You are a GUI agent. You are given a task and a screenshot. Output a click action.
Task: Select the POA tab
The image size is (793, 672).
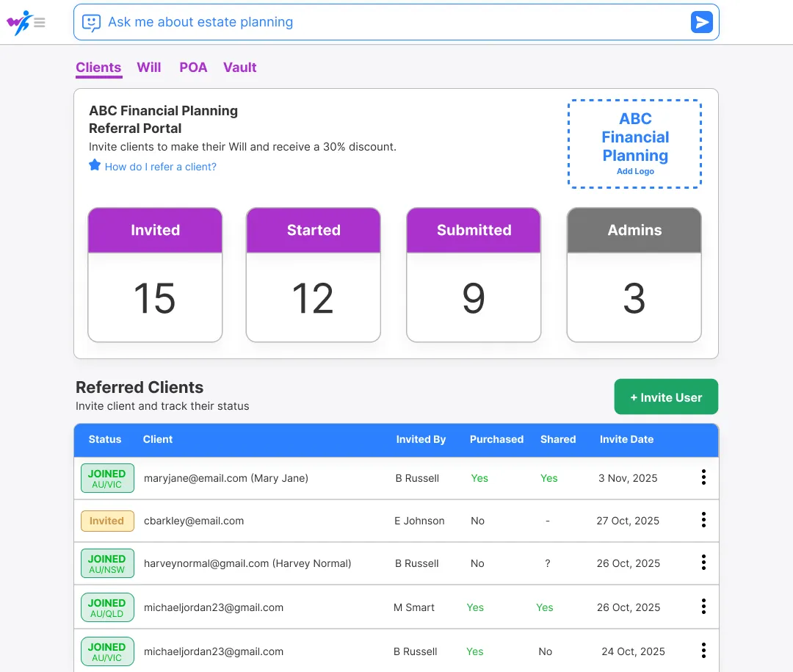pyautogui.click(x=193, y=67)
